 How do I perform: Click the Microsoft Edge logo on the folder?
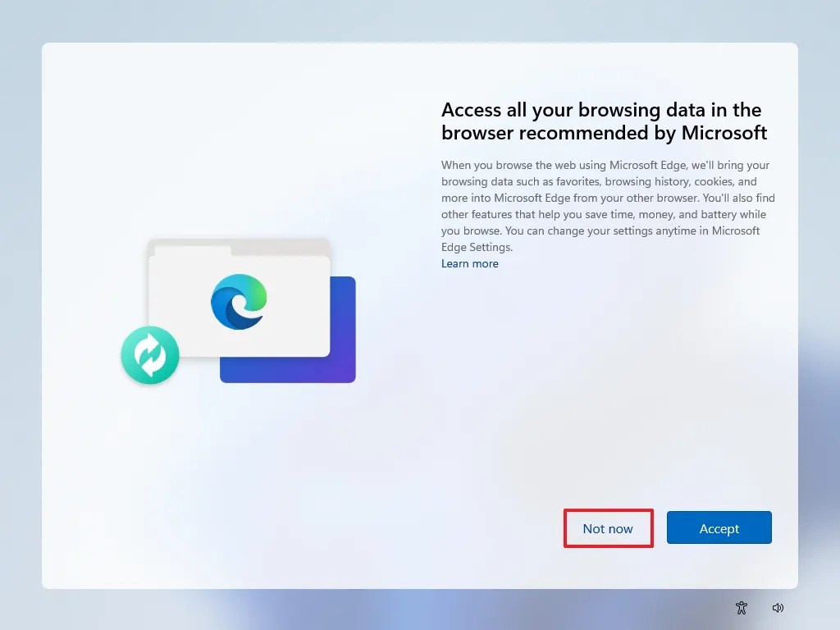click(239, 302)
